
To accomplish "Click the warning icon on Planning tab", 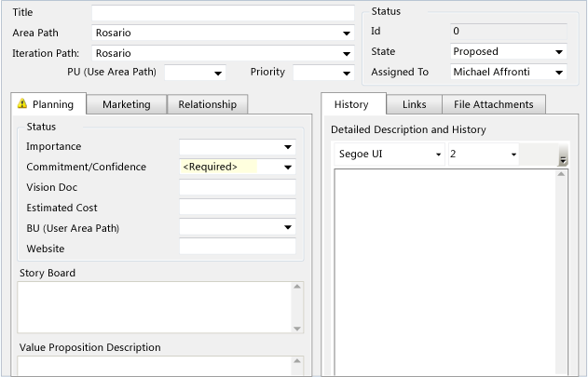I will click(22, 103).
